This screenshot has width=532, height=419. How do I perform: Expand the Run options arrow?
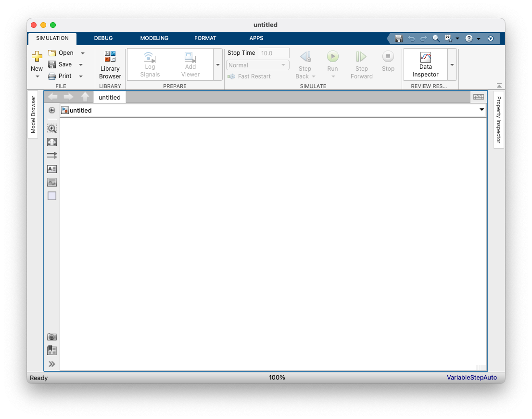click(333, 76)
